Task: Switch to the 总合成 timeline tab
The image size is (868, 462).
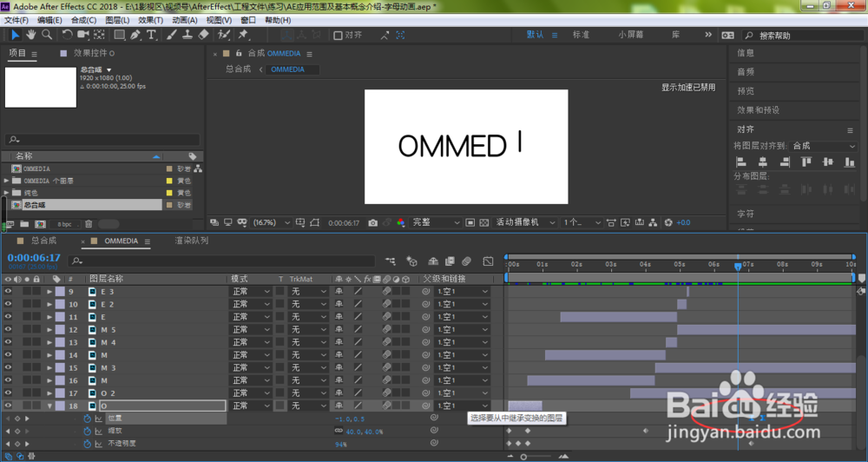Action: click(43, 241)
